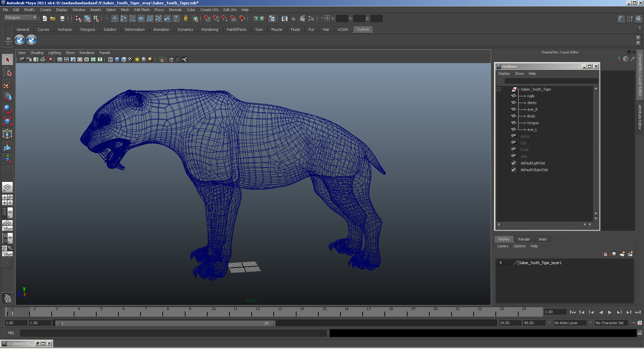
Task: Activate the Lasso select tool
Action: (7, 72)
